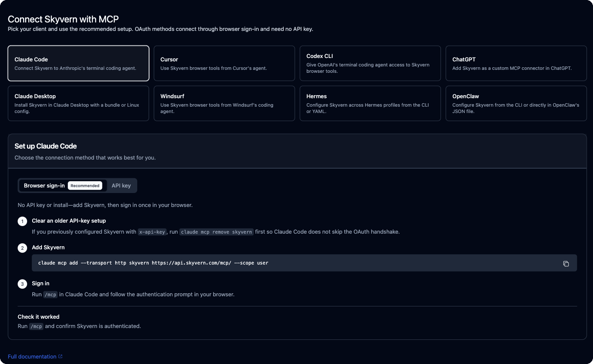Click the text 'Choose the connection method that works best for you.'
The width and height of the screenshot is (593, 364).
[85, 158]
